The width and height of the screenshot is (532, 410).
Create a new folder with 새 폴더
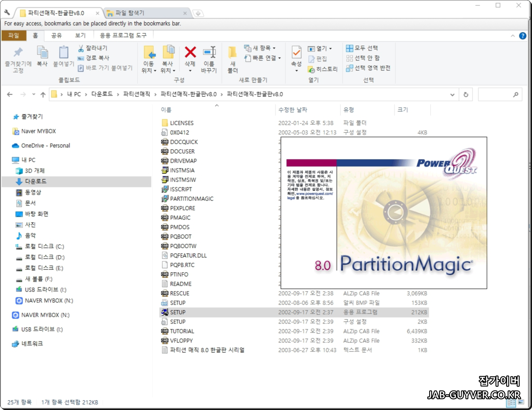pos(233,59)
